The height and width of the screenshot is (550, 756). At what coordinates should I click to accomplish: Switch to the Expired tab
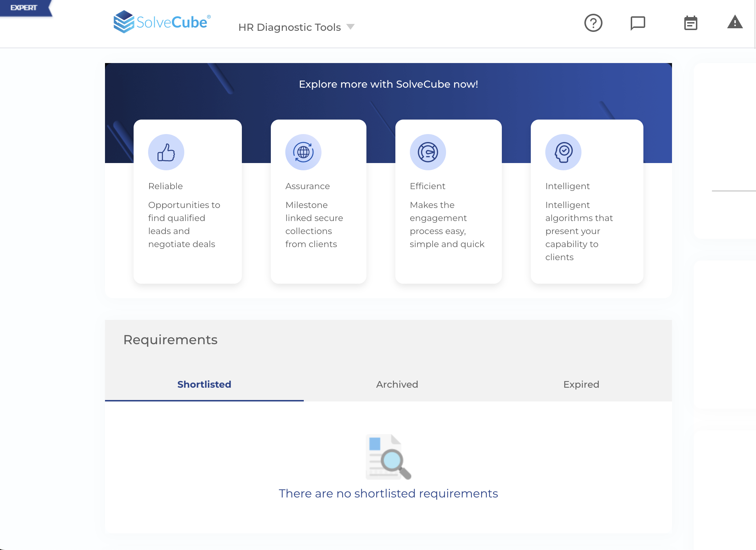pos(581,384)
